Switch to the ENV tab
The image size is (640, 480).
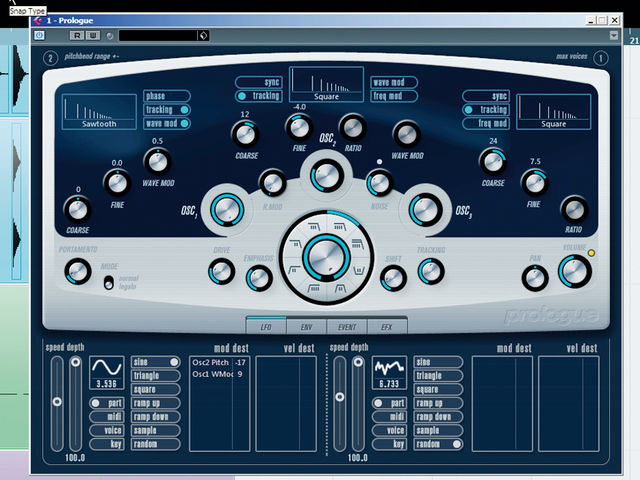click(307, 327)
